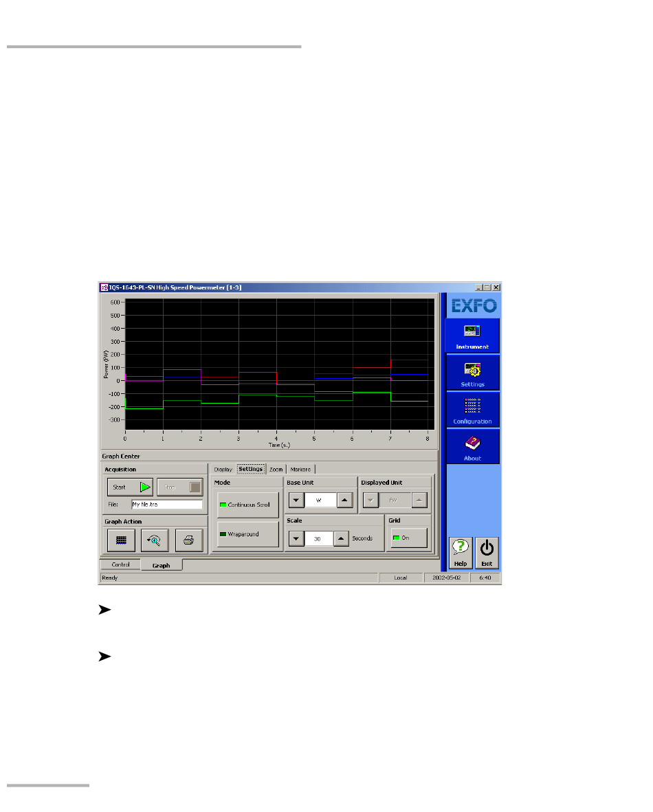Click the grid graph action icon
This screenshot has height=812, width=653.
click(121, 540)
